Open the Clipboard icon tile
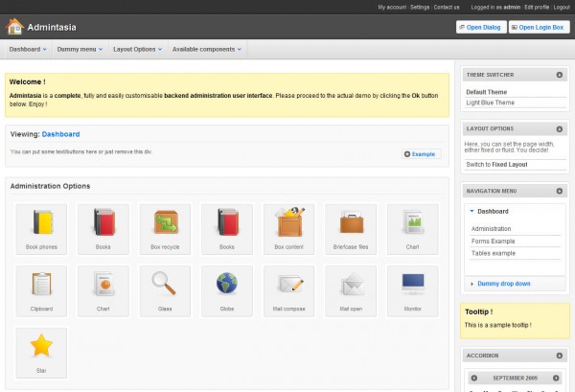 pyautogui.click(x=41, y=291)
